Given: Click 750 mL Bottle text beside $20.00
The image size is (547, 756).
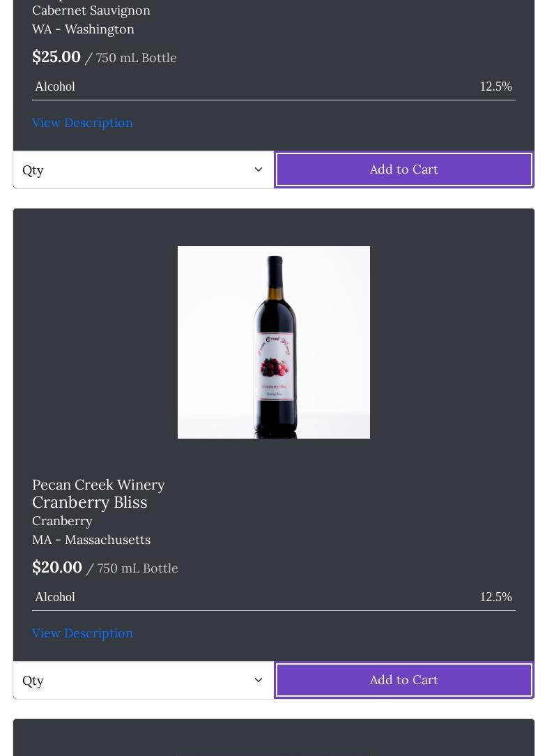Looking at the screenshot, I should click(x=137, y=568).
